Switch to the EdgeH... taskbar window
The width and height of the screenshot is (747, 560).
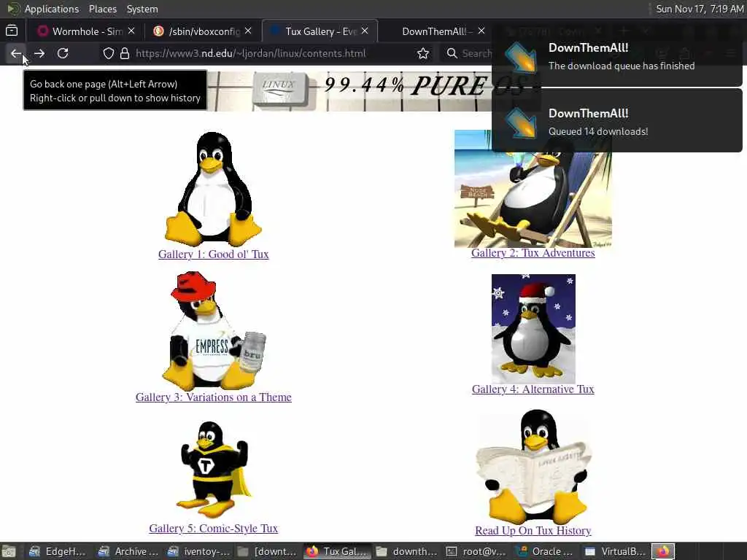(57, 551)
